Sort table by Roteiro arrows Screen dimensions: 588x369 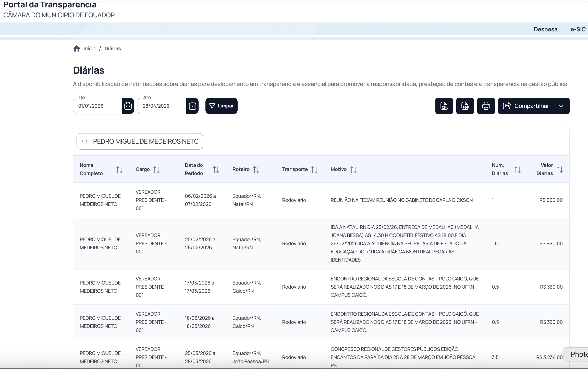click(x=256, y=169)
